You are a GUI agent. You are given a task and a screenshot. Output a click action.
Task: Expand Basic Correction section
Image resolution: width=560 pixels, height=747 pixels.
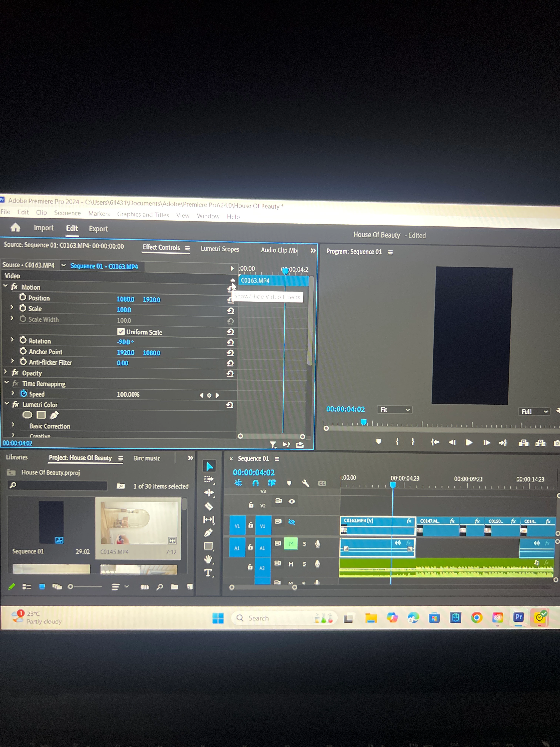[x=13, y=424]
